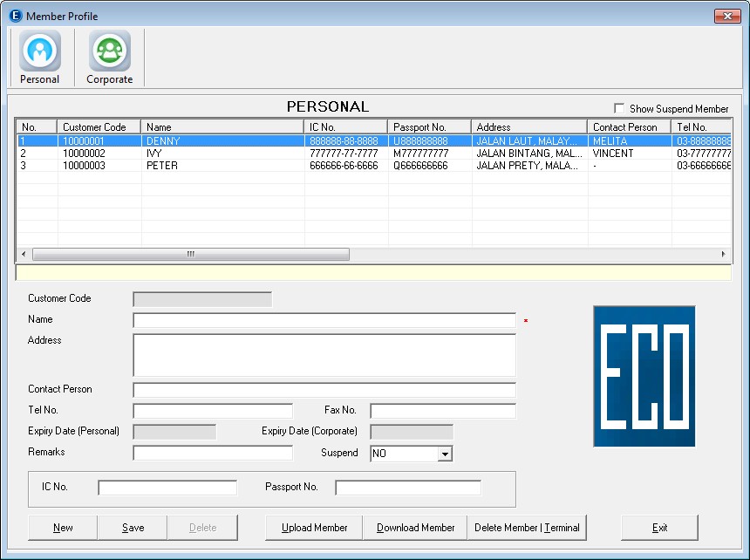Focus the Passport No. input field
Screen dimensions: 750x560
pyautogui.click(x=407, y=488)
